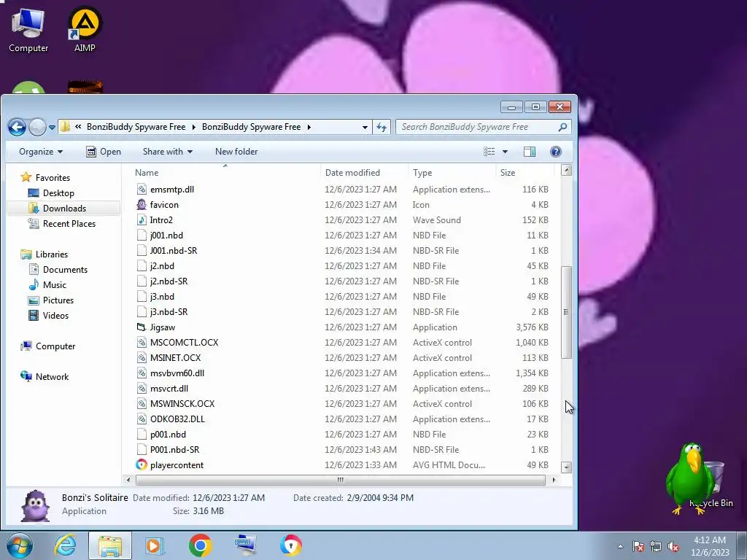This screenshot has width=747, height=560.
Task: Click the search magnifier icon
Action: click(562, 127)
